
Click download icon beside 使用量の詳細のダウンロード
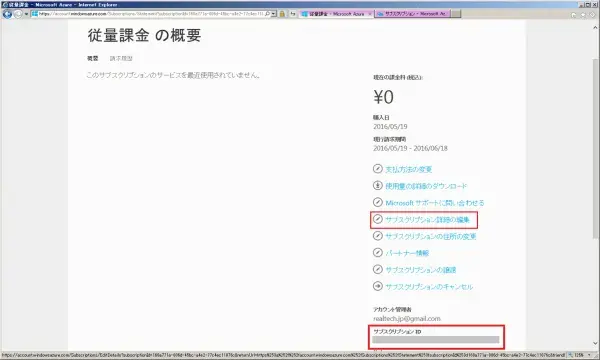click(378, 186)
